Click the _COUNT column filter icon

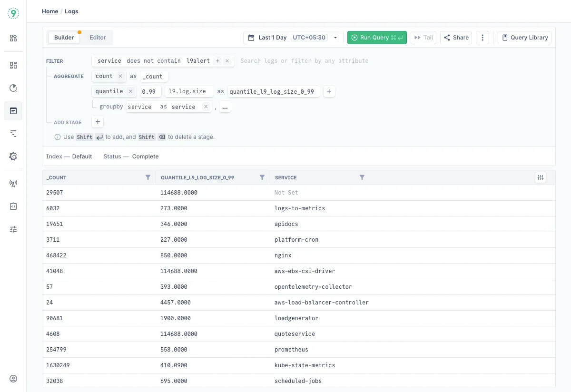click(x=148, y=177)
